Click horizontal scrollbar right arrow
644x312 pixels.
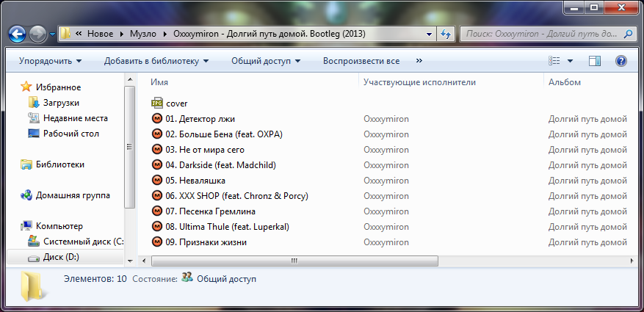click(x=632, y=261)
